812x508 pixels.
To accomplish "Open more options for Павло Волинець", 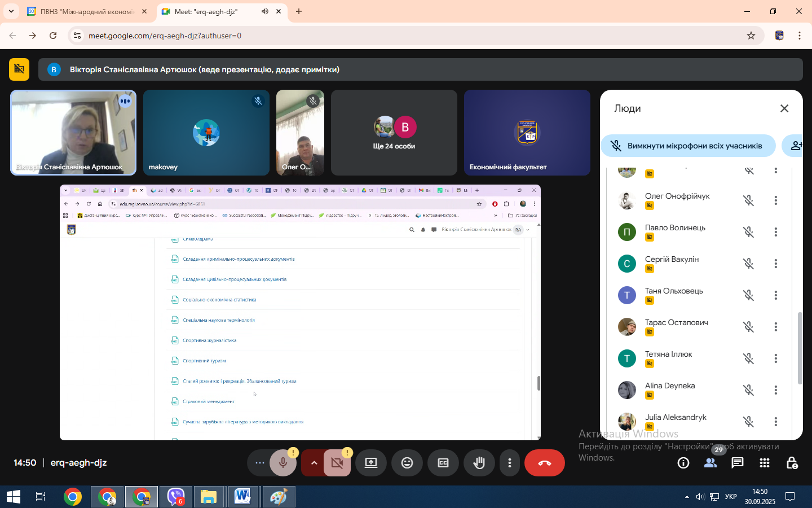I will coord(775,232).
